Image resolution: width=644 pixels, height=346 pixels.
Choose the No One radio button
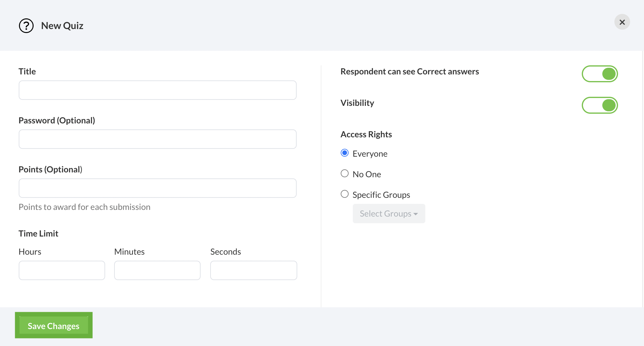click(x=345, y=174)
